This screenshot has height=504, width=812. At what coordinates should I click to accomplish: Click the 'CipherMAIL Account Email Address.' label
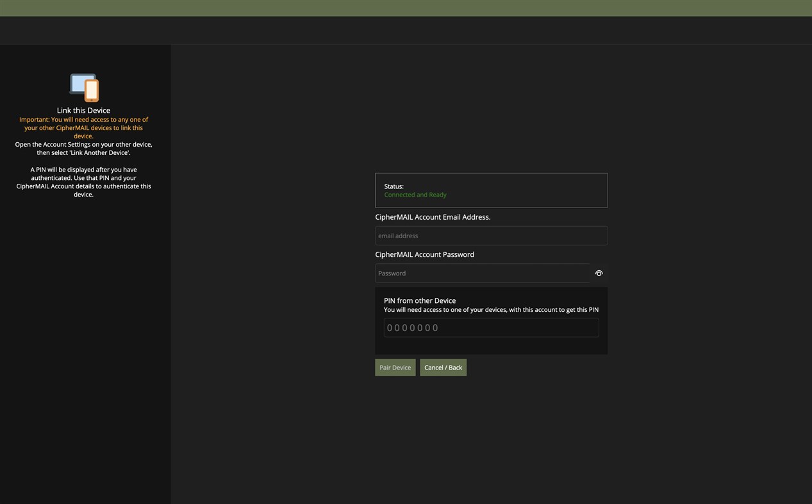[433, 217]
